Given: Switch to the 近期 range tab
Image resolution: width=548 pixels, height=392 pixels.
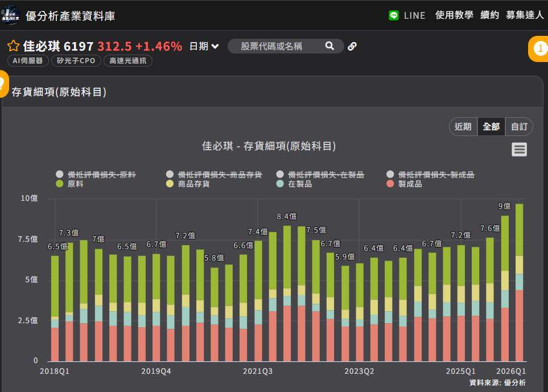Looking at the screenshot, I should 463,126.
